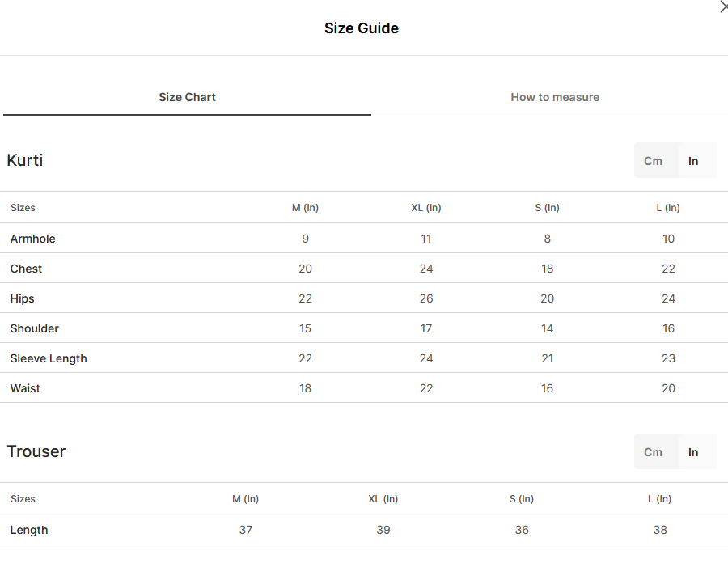728x580 pixels.
Task: Click the Kurti section heading
Action: pos(25,160)
